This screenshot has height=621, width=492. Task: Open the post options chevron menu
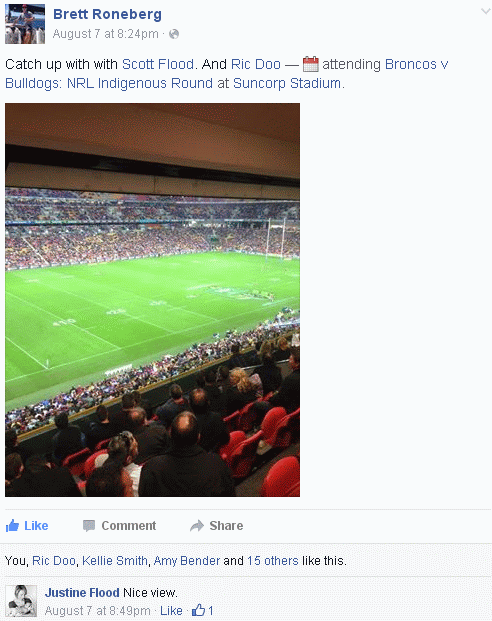point(486,11)
